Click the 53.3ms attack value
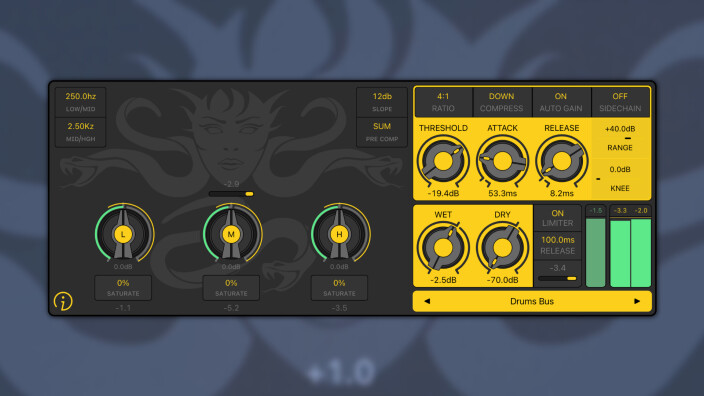This screenshot has height=396, width=704. [502, 194]
